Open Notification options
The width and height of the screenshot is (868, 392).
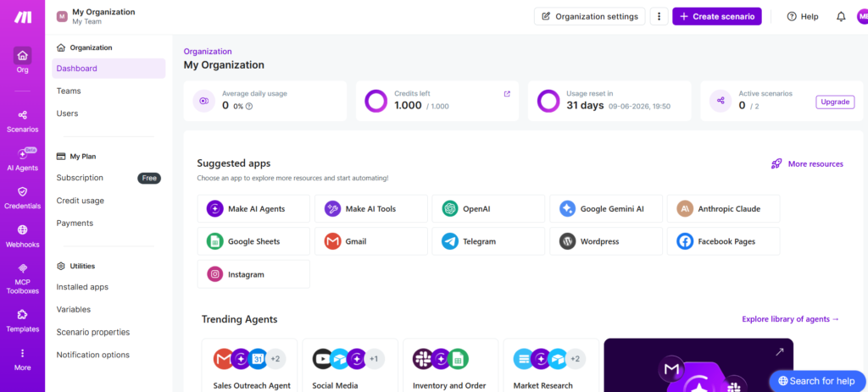pos(93,355)
